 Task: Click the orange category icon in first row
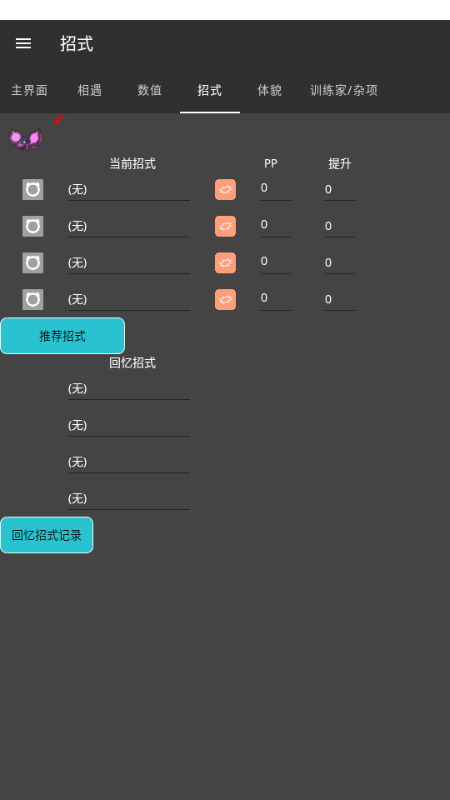coord(226,190)
